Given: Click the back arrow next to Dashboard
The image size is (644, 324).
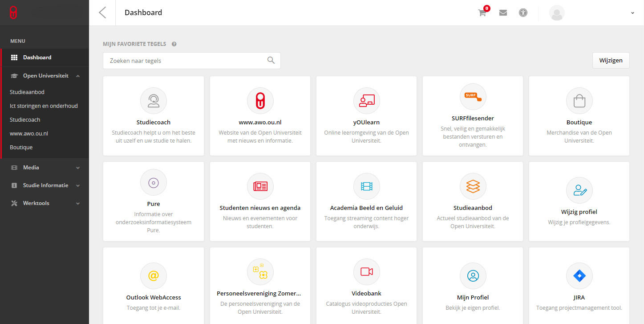Looking at the screenshot, I should [x=102, y=12].
